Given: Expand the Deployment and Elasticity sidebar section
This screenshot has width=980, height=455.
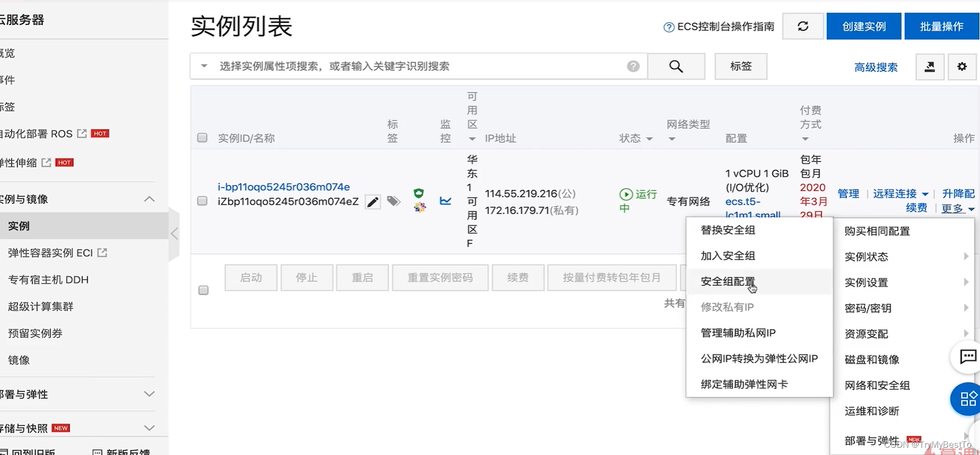Looking at the screenshot, I should pyautogui.click(x=149, y=394).
